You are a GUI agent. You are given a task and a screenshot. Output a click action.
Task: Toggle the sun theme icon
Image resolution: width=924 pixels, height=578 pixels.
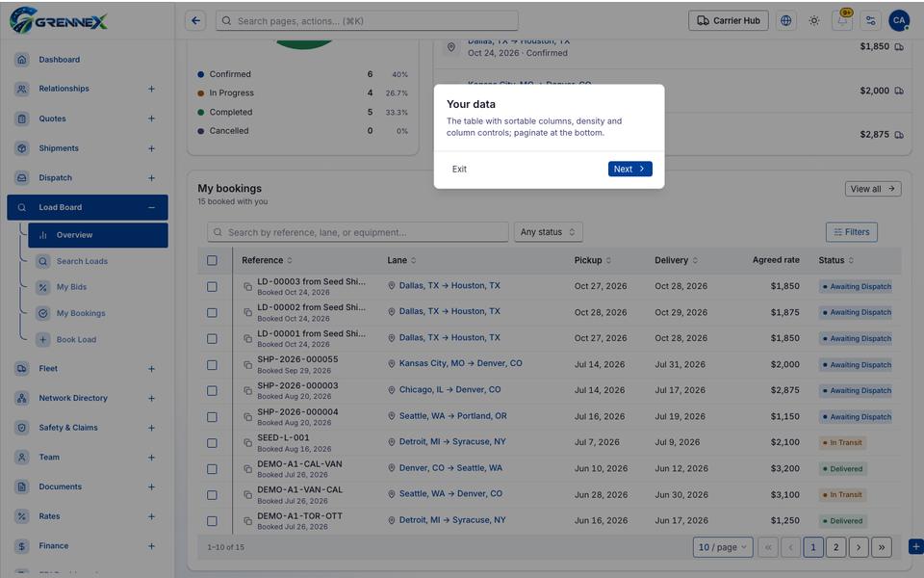coord(814,20)
